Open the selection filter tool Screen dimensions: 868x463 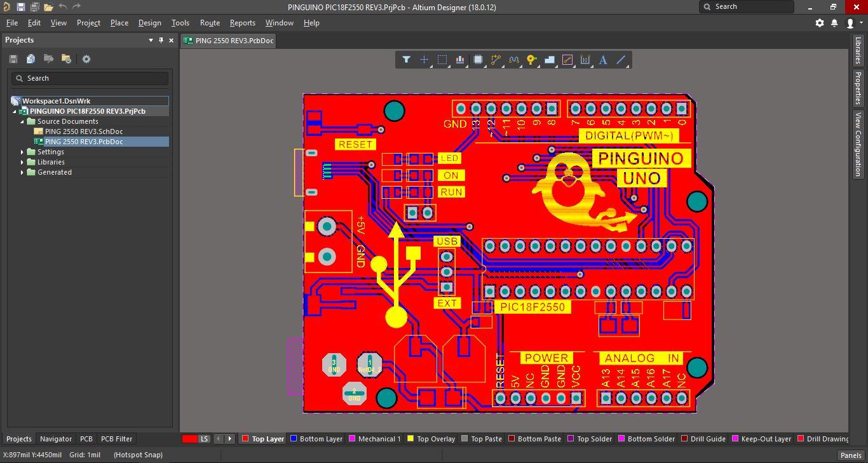tap(406, 60)
